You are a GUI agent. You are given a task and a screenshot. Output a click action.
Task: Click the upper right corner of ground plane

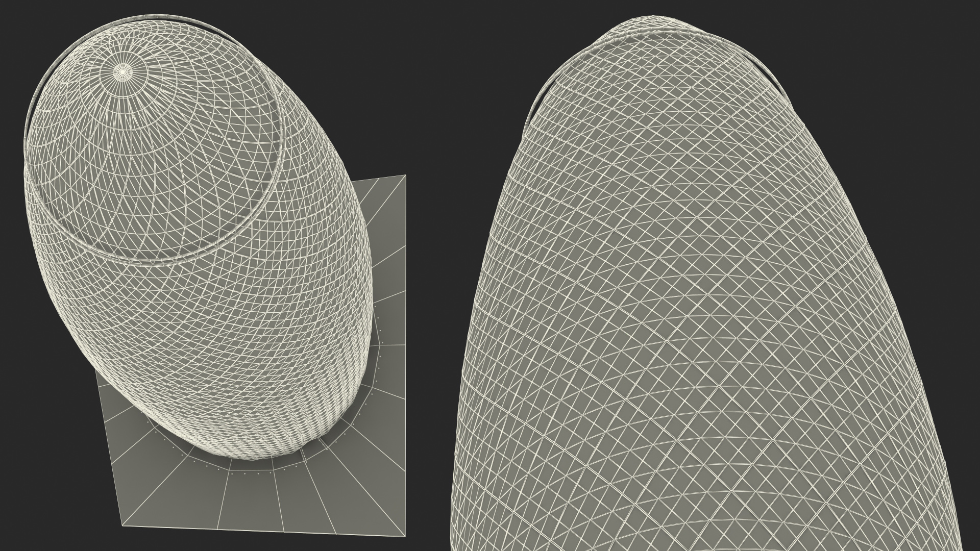coord(405,176)
